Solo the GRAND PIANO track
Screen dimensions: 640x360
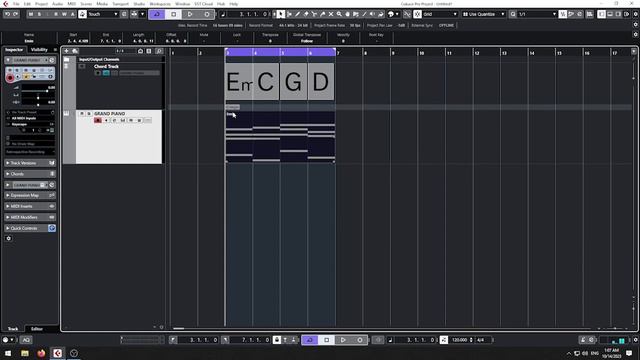click(x=89, y=113)
